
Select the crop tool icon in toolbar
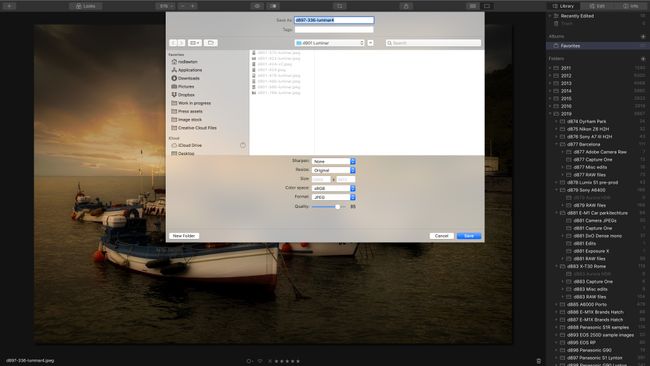pyautogui.click(x=340, y=6)
